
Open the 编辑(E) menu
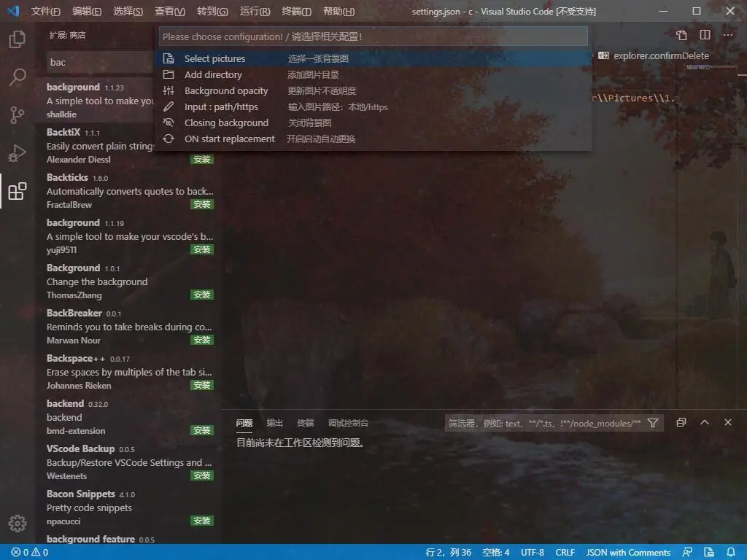87,11
